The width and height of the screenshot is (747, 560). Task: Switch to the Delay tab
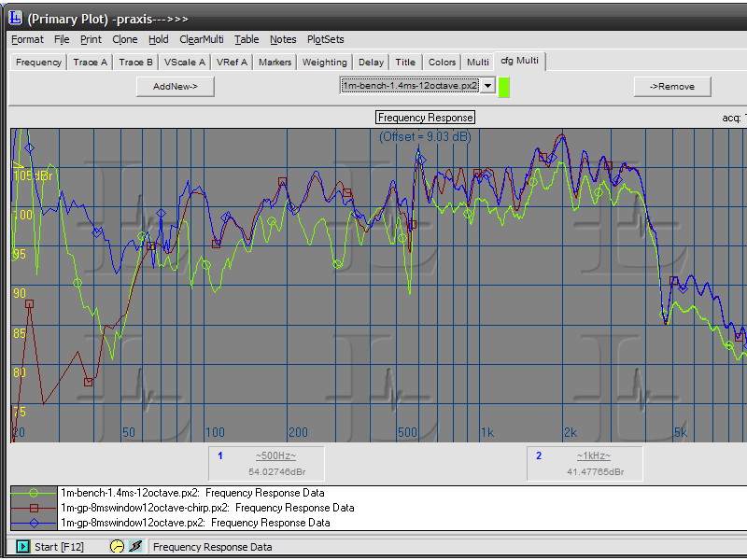[371, 63]
